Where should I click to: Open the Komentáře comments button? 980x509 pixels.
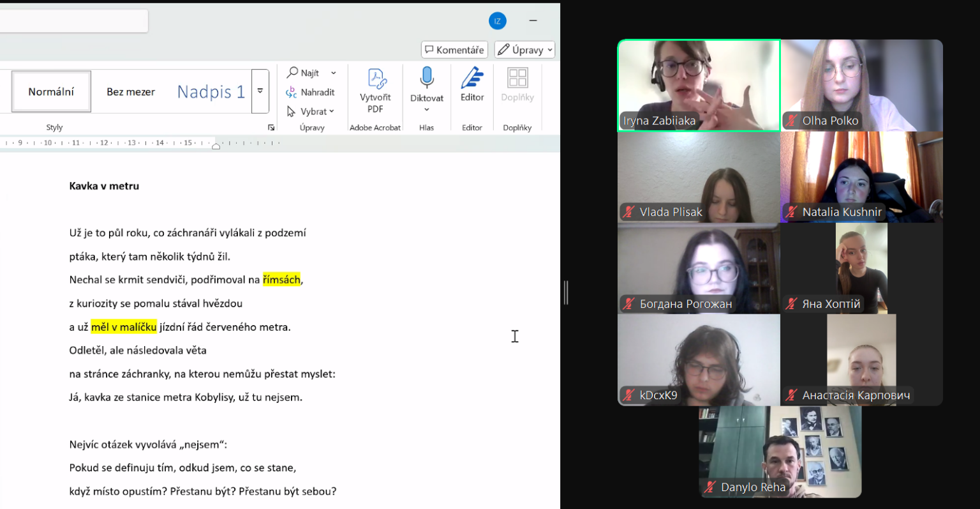click(454, 50)
